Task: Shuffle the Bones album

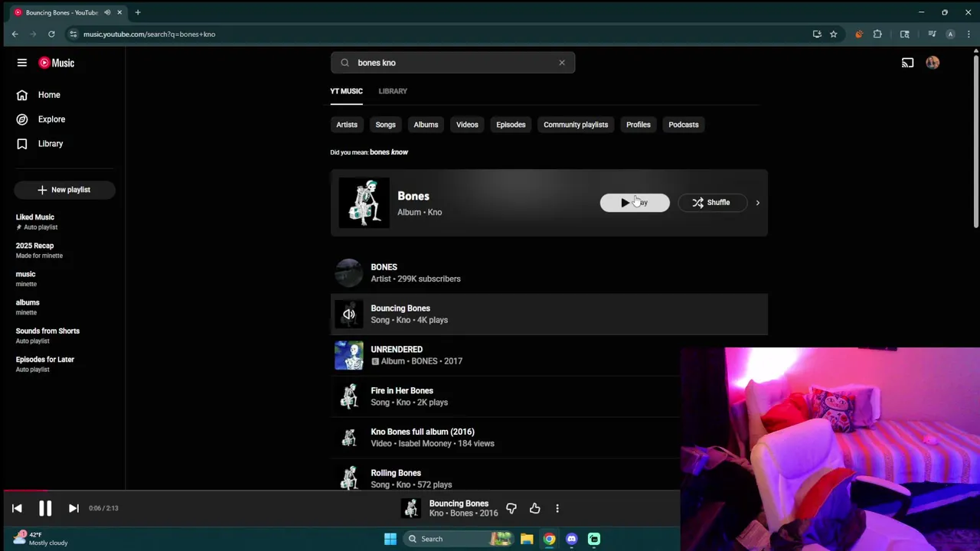Action: click(x=712, y=203)
